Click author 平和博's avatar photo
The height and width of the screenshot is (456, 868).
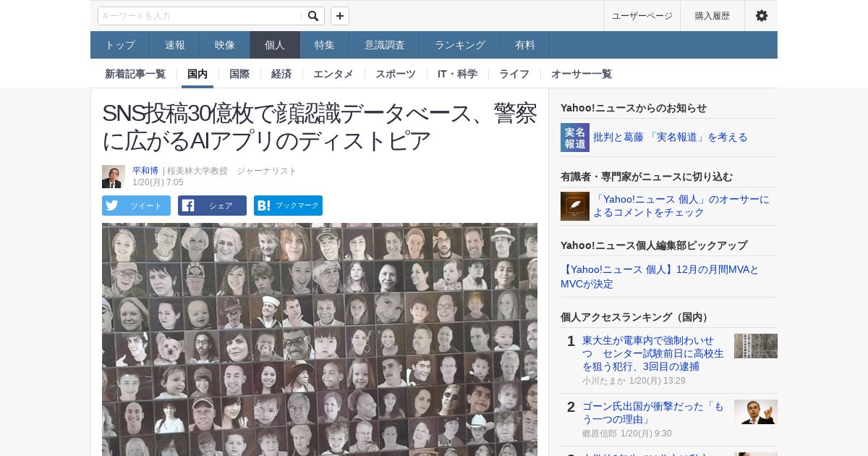114,177
